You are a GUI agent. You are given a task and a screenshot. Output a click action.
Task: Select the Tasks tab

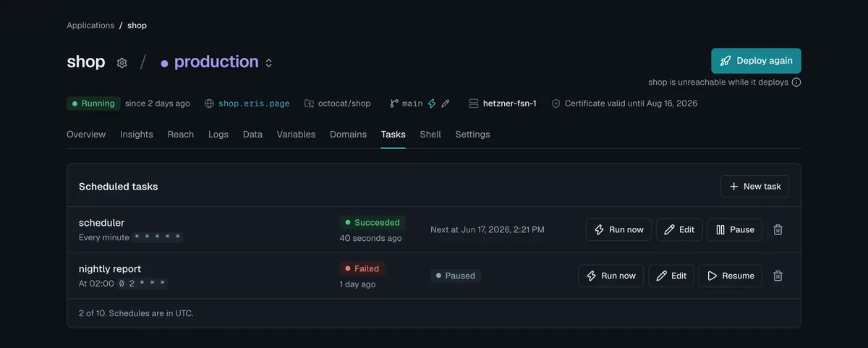point(393,135)
